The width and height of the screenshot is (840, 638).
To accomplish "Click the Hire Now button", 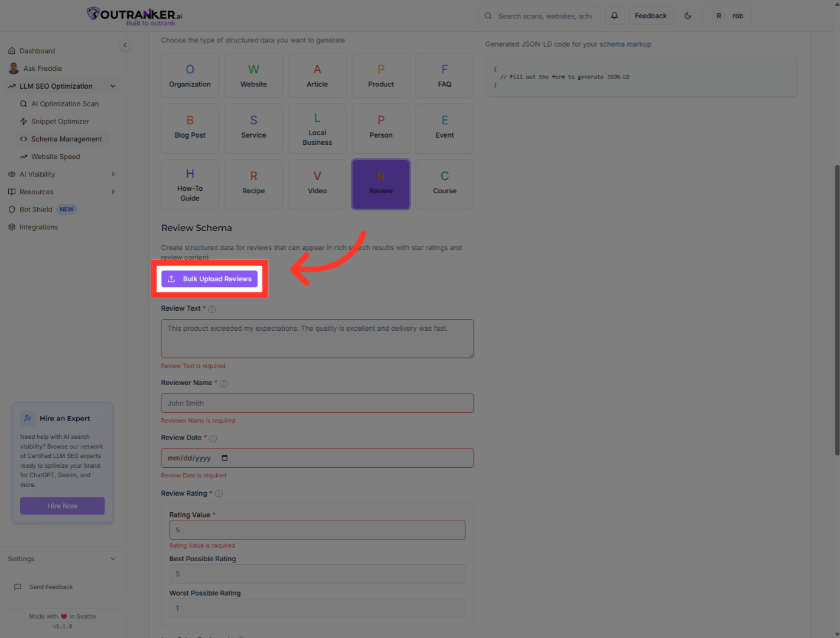I will (63, 506).
